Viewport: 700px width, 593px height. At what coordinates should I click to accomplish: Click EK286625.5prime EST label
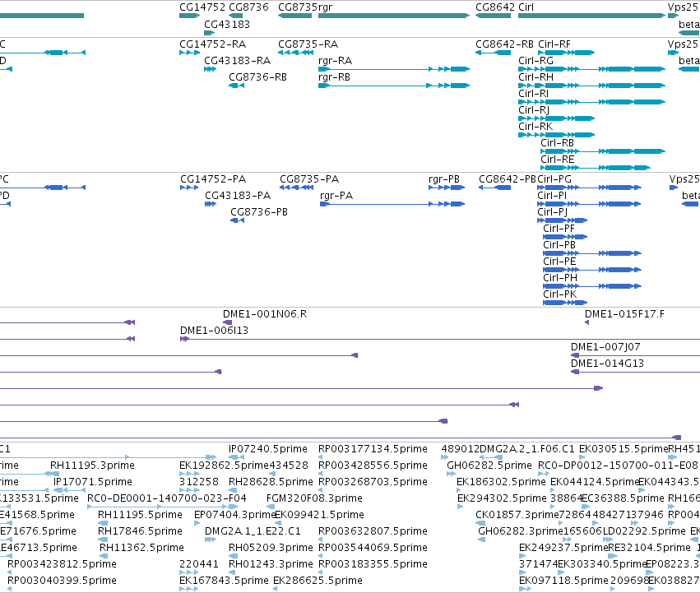coord(318,581)
